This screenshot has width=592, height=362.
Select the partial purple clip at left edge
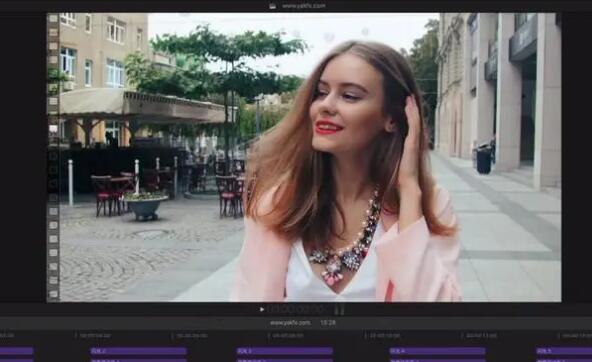tap(17, 351)
